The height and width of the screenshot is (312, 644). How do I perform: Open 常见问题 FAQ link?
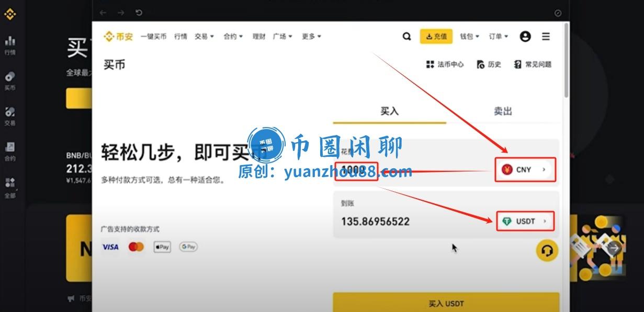(533, 64)
